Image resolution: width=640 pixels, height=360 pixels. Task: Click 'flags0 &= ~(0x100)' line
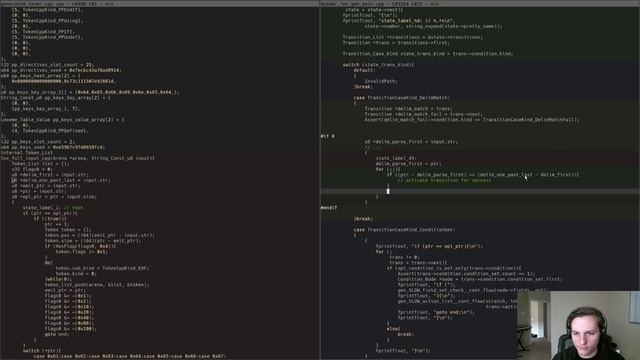point(71,329)
